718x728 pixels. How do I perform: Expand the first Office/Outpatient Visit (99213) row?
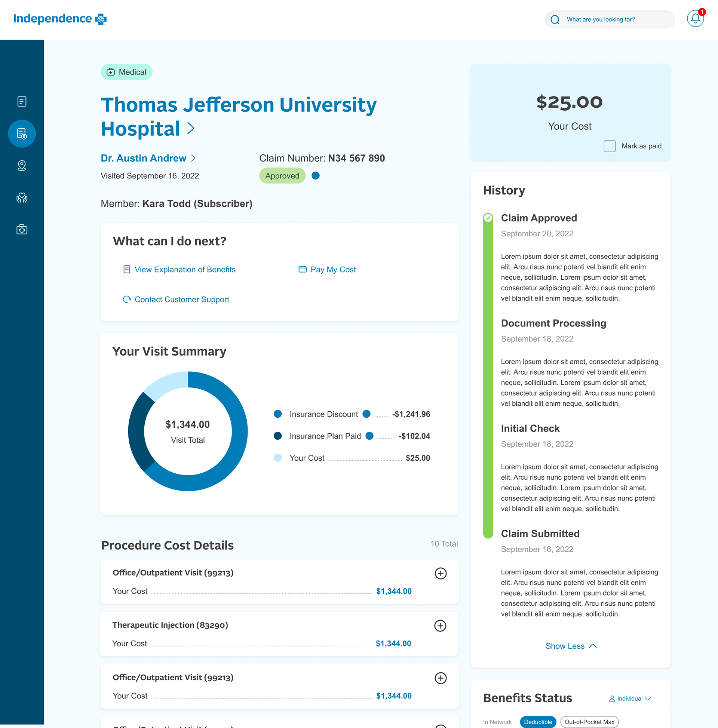coord(441,573)
